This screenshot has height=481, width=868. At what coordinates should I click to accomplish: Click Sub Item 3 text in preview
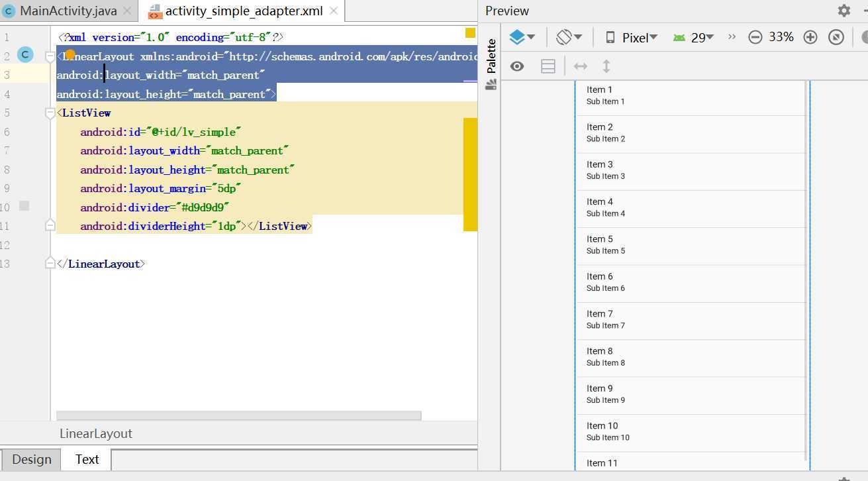tap(606, 176)
